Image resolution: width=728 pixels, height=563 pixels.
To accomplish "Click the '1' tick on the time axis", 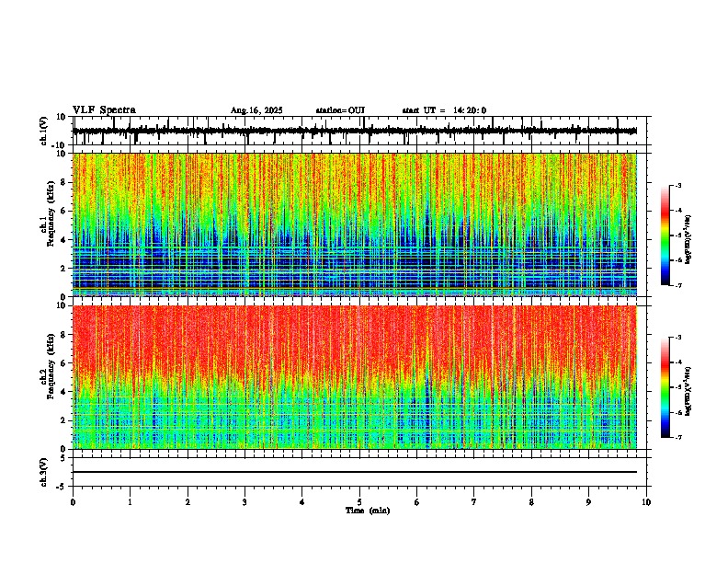I will 130,502.
